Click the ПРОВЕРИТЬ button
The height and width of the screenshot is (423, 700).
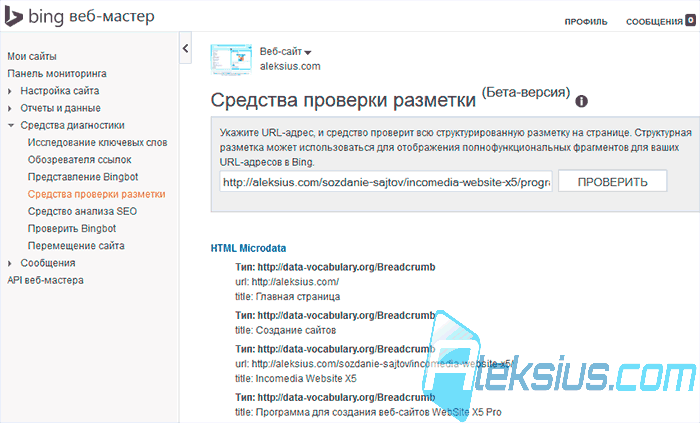coord(612,181)
